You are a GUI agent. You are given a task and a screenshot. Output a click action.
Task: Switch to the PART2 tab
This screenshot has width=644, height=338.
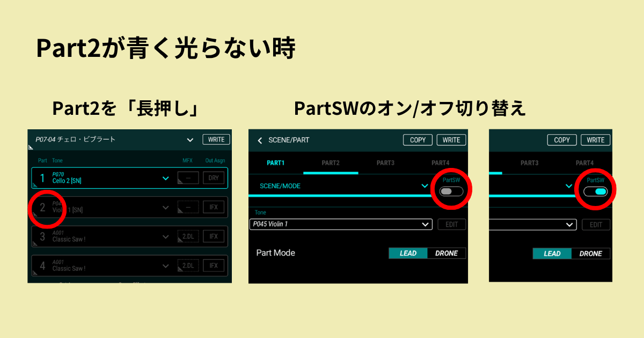[x=331, y=163]
